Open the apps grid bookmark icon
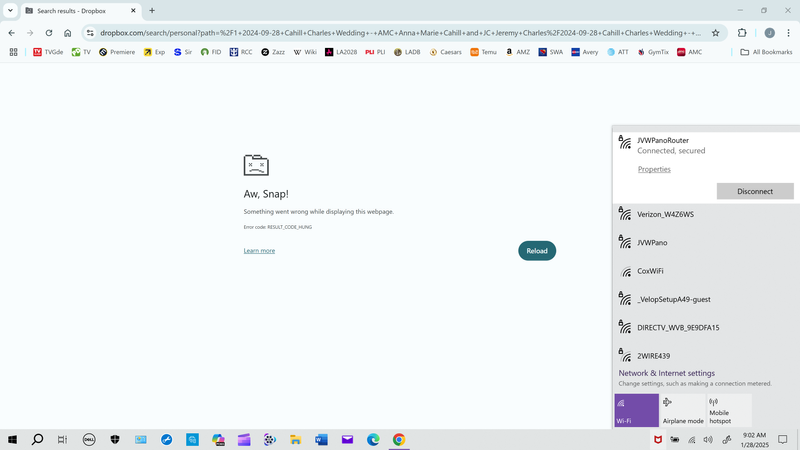This screenshot has width=800, height=450. (x=14, y=52)
